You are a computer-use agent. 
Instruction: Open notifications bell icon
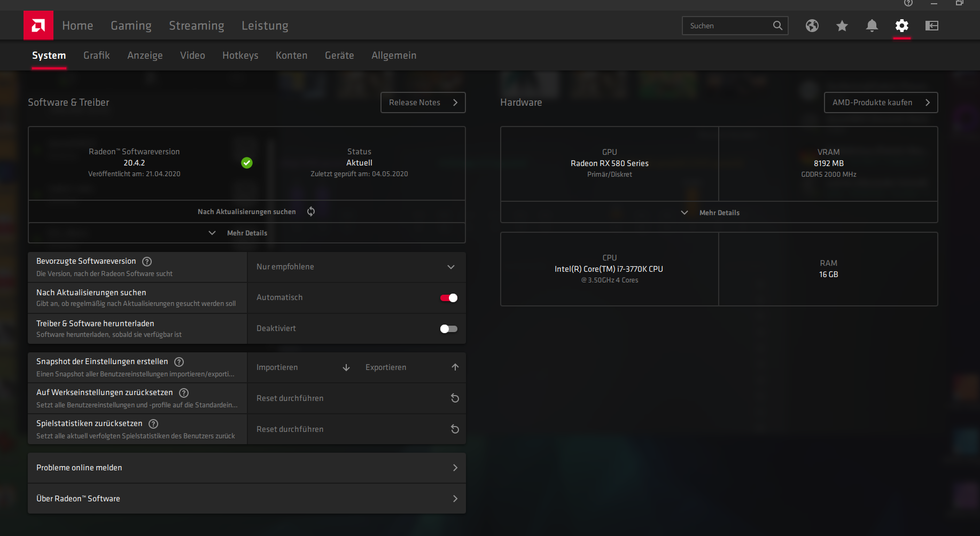[872, 26]
